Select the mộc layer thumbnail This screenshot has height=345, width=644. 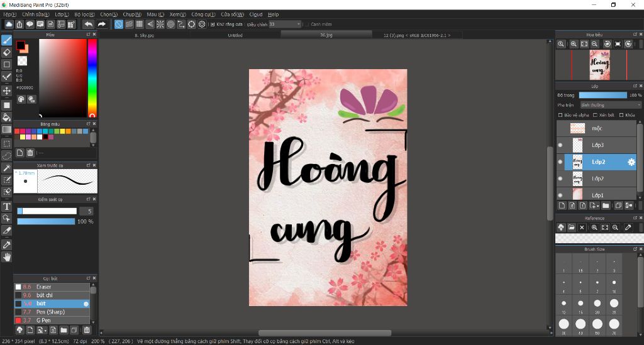[577, 128]
